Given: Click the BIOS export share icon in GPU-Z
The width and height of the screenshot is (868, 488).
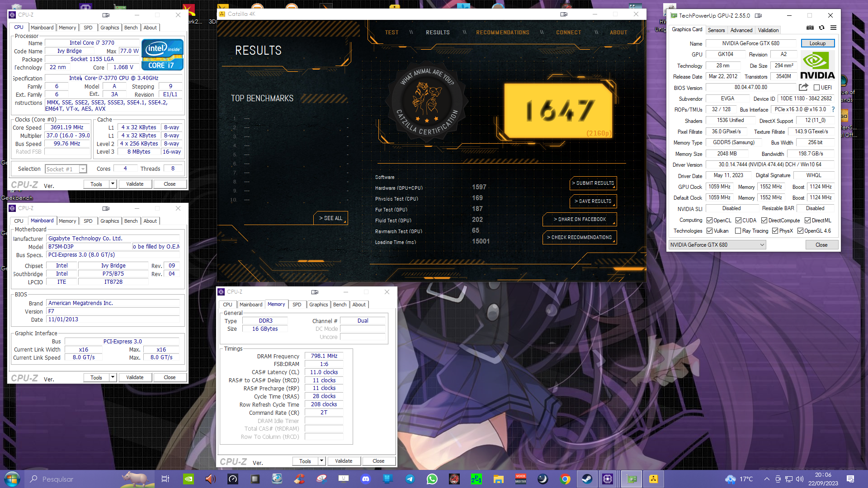Looking at the screenshot, I should pos(803,87).
